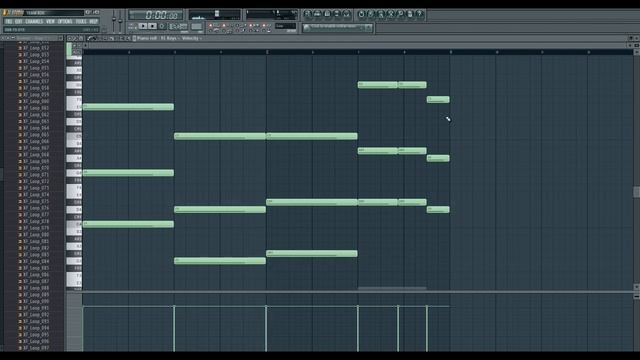The height and width of the screenshot is (360, 640).
Task: Select XF_Loop_070 in the browser
Action: pyautogui.click(x=36, y=168)
